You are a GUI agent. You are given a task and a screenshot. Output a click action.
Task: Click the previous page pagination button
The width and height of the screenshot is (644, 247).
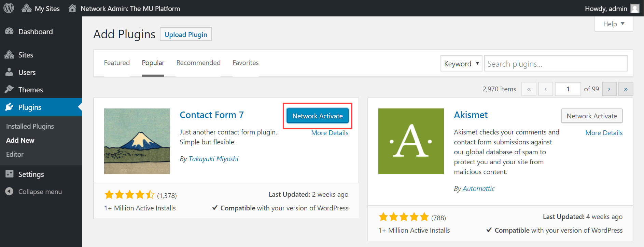546,89
